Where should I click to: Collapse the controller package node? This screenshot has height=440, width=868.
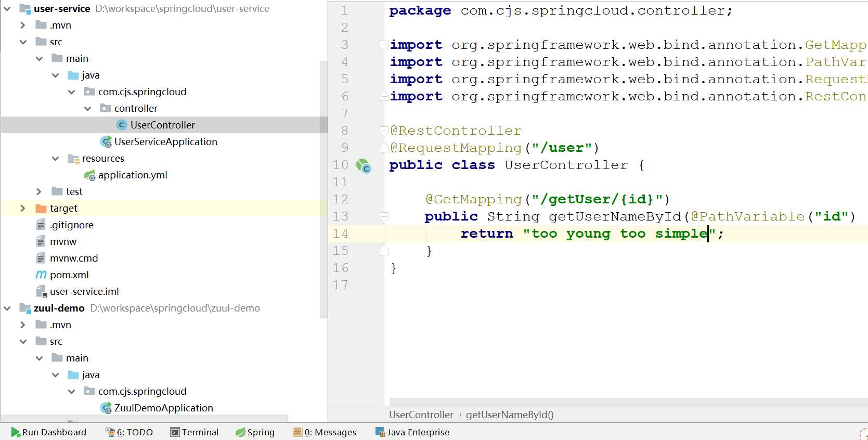[x=87, y=109]
